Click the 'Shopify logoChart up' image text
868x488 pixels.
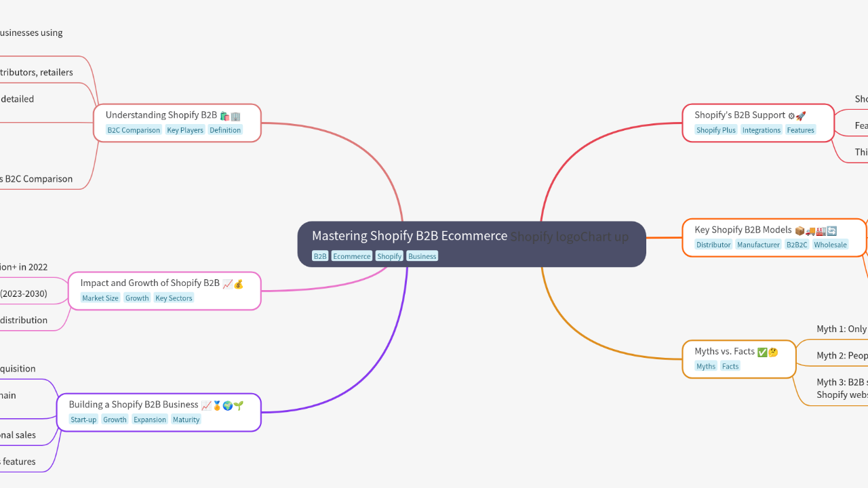570,237
